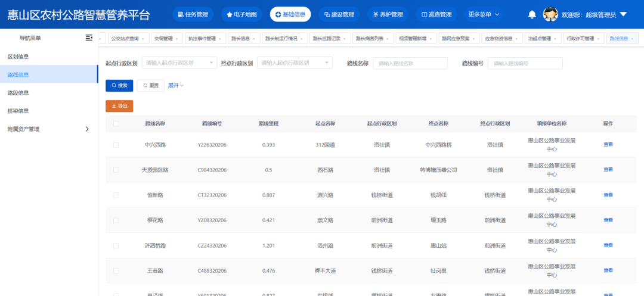The image size is (644, 296).
Task: Click 查看 for the 恒新路 row
Action: point(608,195)
